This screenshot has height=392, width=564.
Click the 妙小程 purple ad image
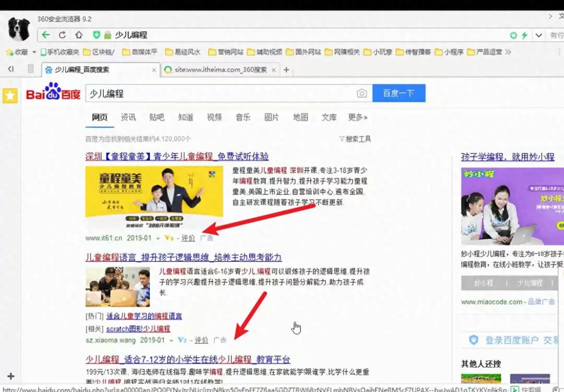[x=513, y=206]
